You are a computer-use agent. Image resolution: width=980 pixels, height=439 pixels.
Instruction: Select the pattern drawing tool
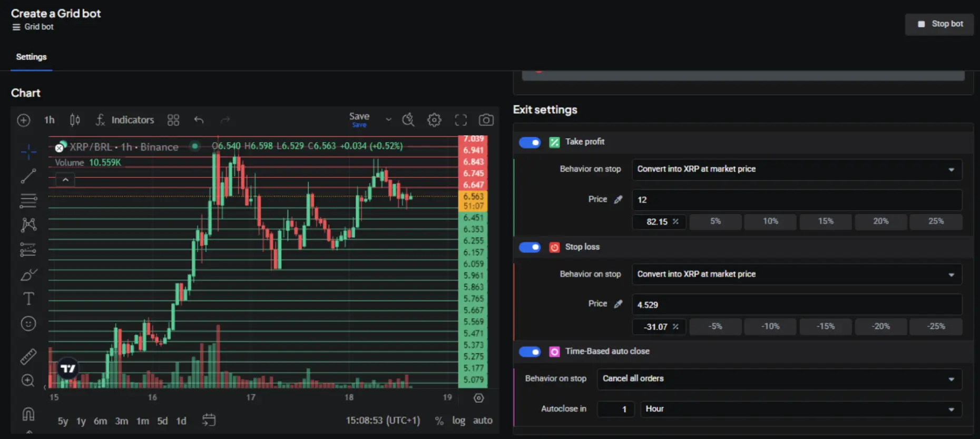pyautogui.click(x=28, y=225)
